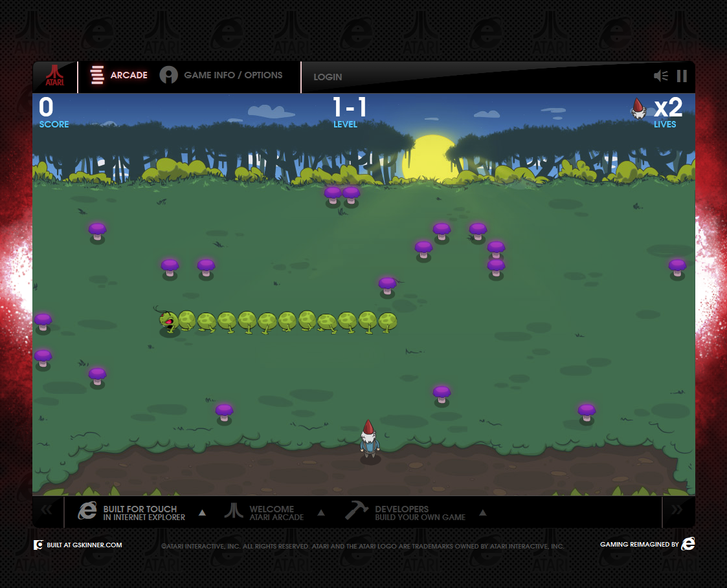Click the Gaming Reimagined by IE logo

[x=688, y=545]
